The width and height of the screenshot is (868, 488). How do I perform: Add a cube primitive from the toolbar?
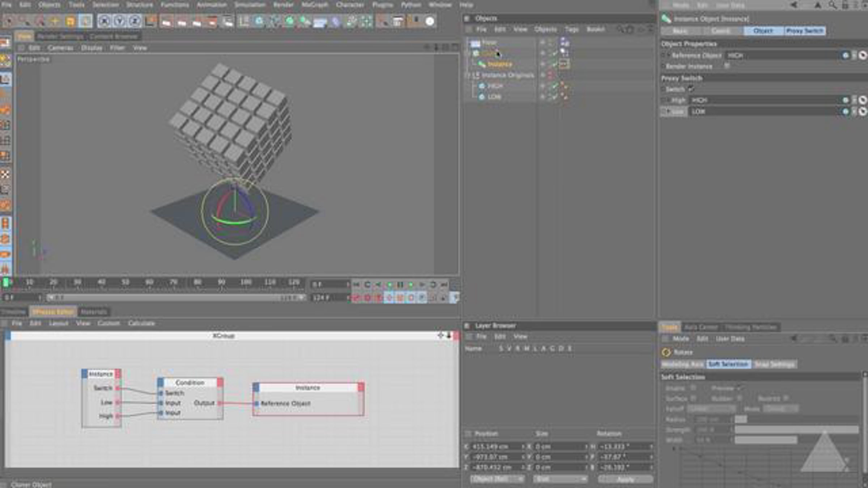[259, 21]
